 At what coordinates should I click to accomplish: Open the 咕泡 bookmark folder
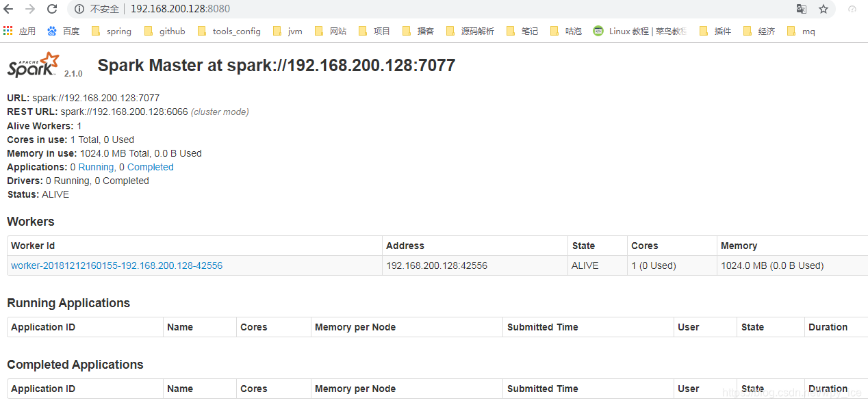(x=566, y=31)
